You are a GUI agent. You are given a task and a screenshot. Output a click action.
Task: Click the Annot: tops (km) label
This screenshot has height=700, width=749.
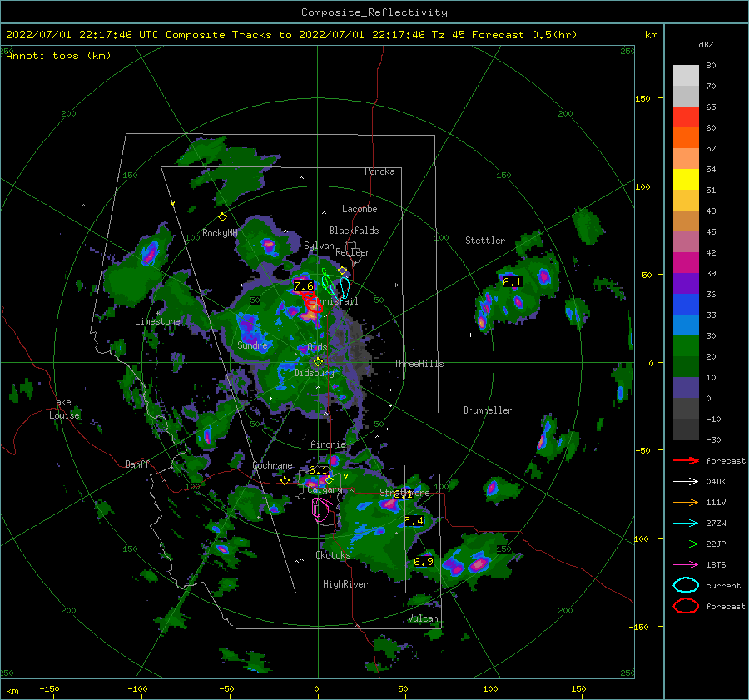59,56
